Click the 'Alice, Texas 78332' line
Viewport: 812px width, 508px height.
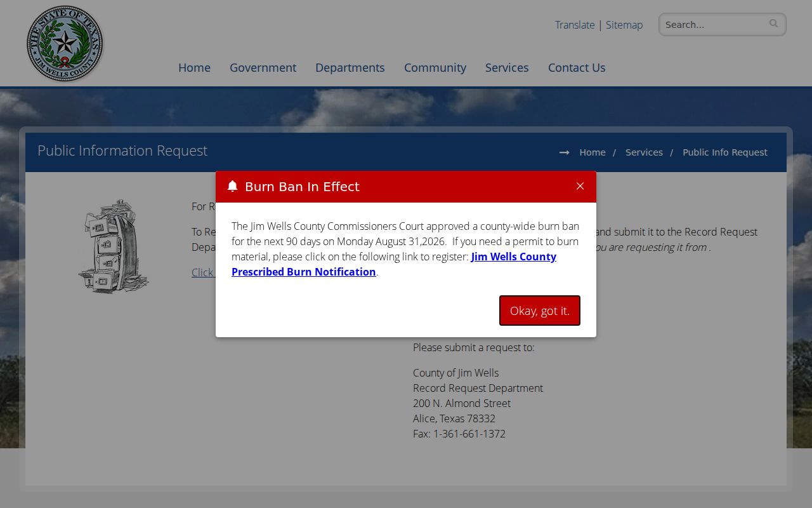tap(454, 418)
